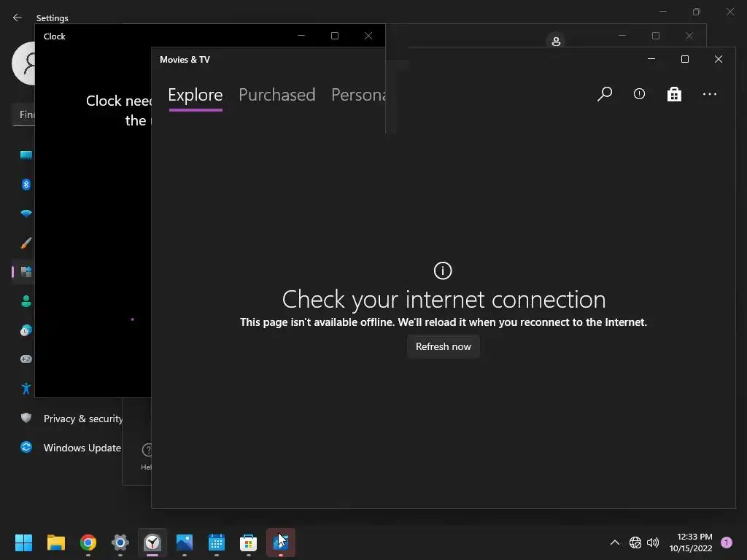Show hidden system tray icons
The image size is (747, 560).
pyautogui.click(x=614, y=542)
